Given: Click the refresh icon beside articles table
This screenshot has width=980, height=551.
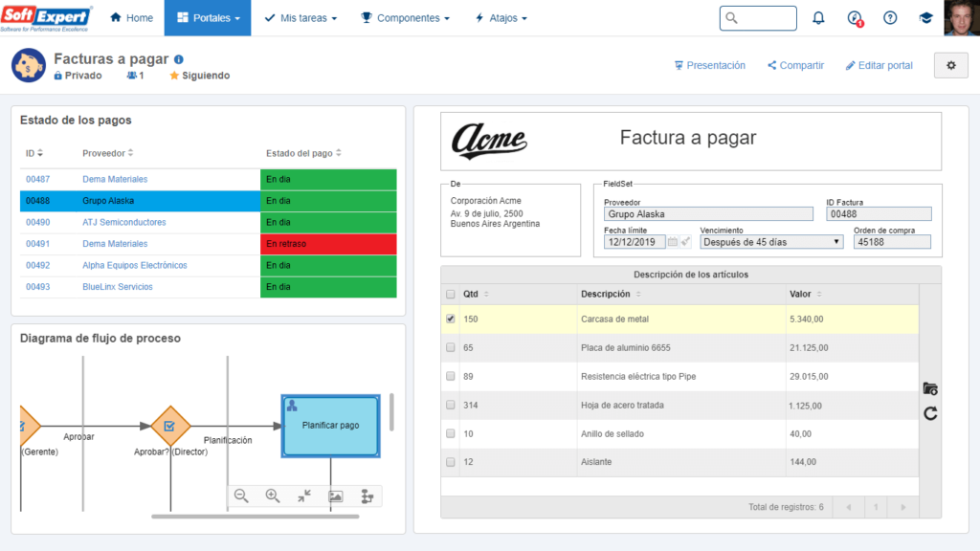Looking at the screenshot, I should click(930, 413).
